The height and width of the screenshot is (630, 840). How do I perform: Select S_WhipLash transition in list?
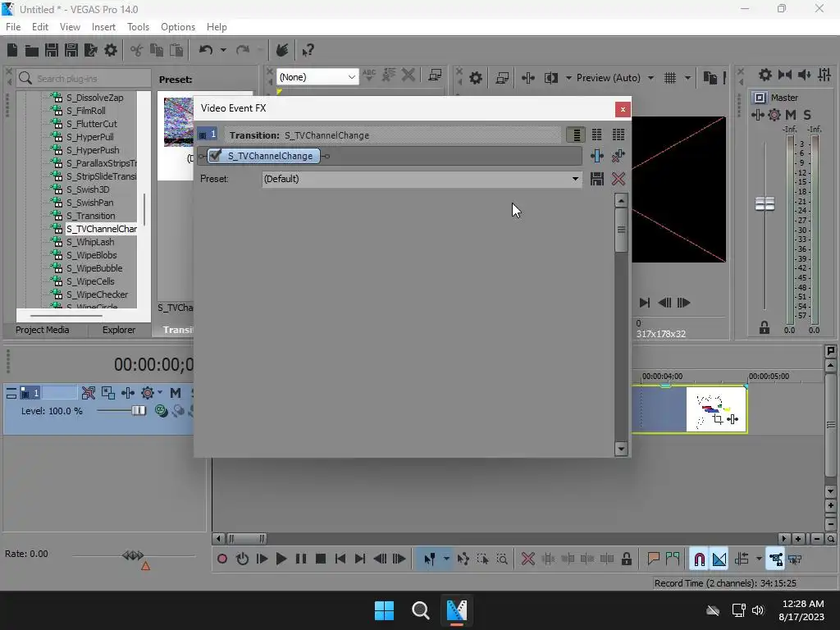[x=90, y=242]
